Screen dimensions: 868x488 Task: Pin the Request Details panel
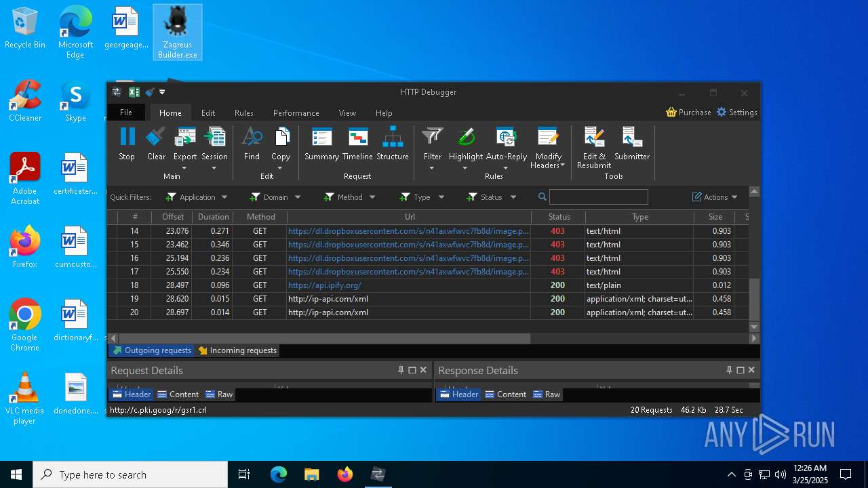[401, 370]
